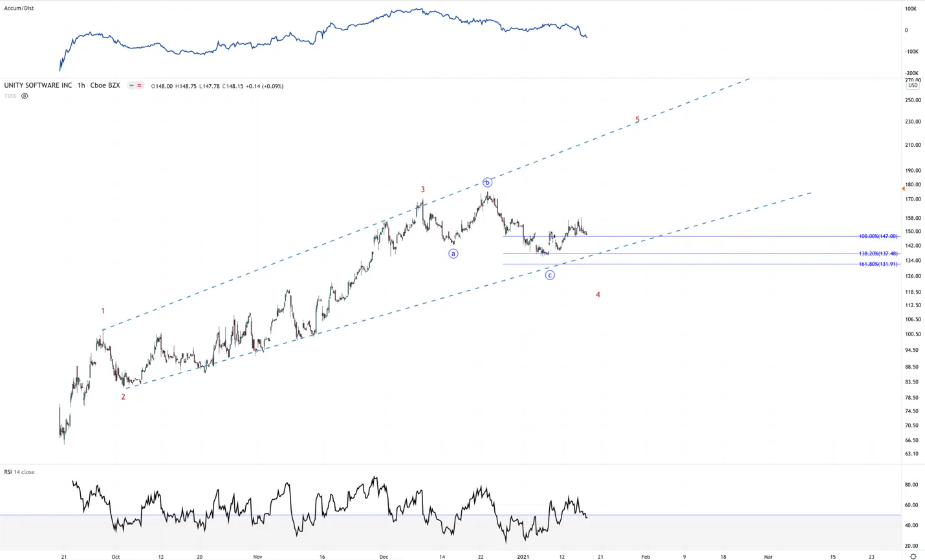Open the RSI 14 close indicator legend
This screenshot has width=925, height=560.
pyautogui.click(x=19, y=472)
